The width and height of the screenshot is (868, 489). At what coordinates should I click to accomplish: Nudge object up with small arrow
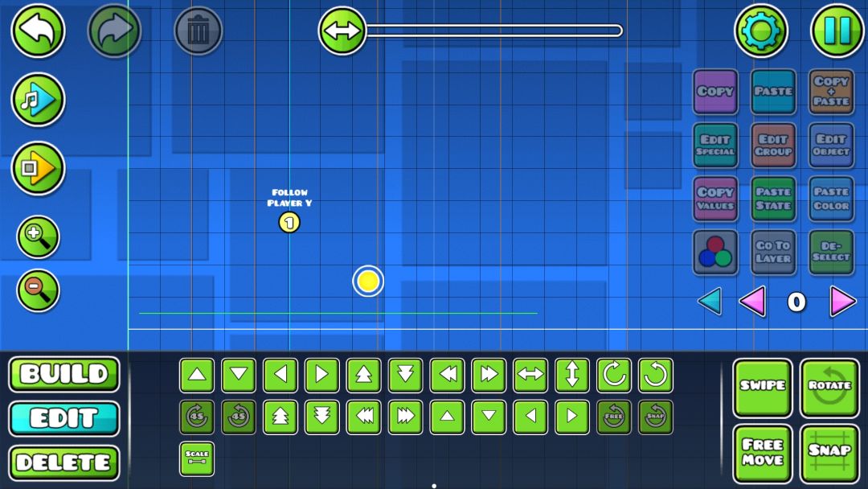click(x=448, y=417)
